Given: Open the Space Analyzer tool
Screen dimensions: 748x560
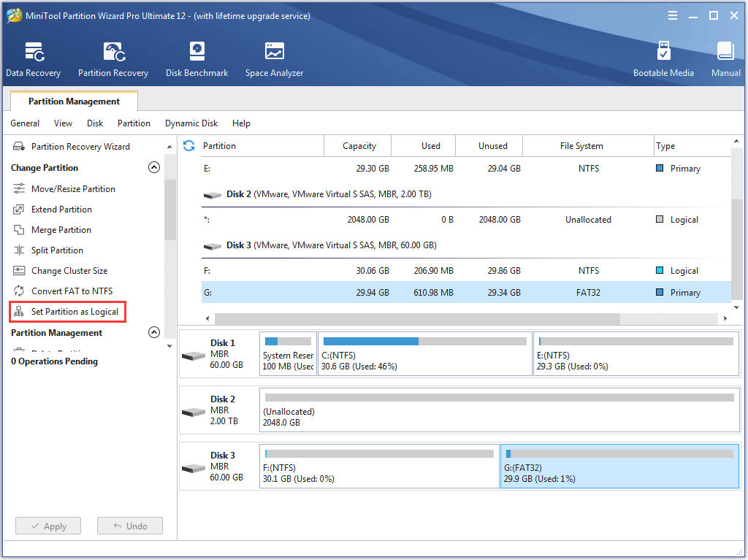Looking at the screenshot, I should pyautogui.click(x=275, y=59).
